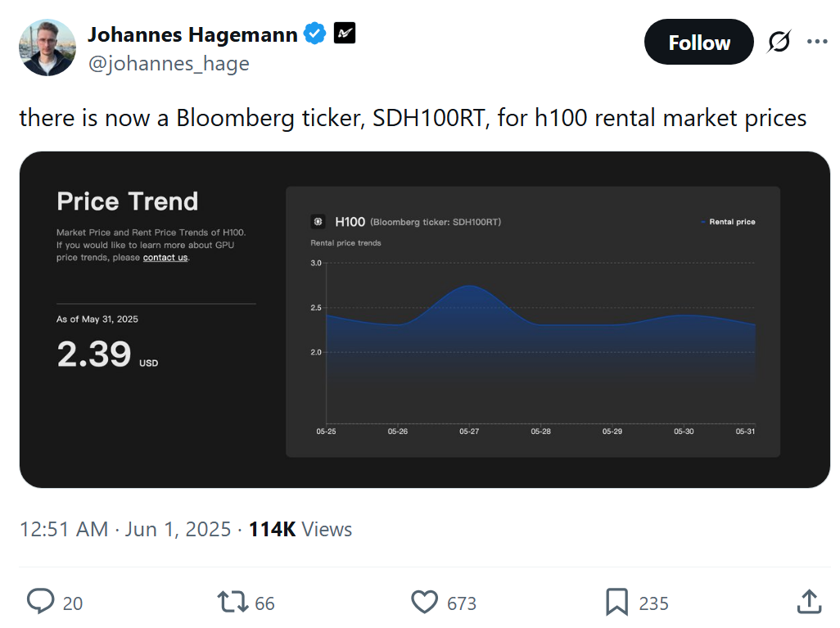Click the "contact us" link

pyautogui.click(x=165, y=257)
